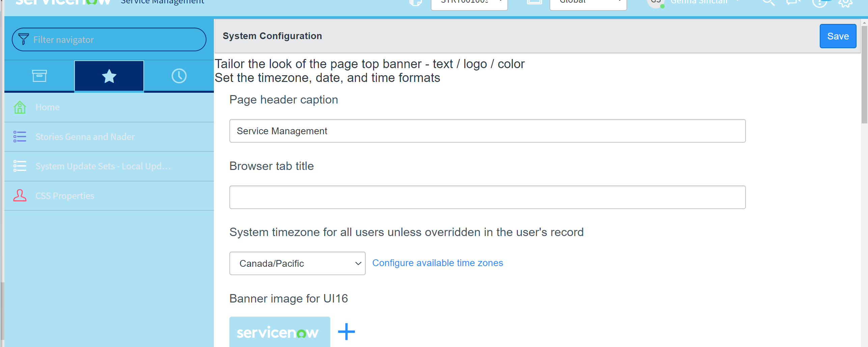Click the Home house icon in favorites
The width and height of the screenshot is (868, 347).
tap(20, 107)
